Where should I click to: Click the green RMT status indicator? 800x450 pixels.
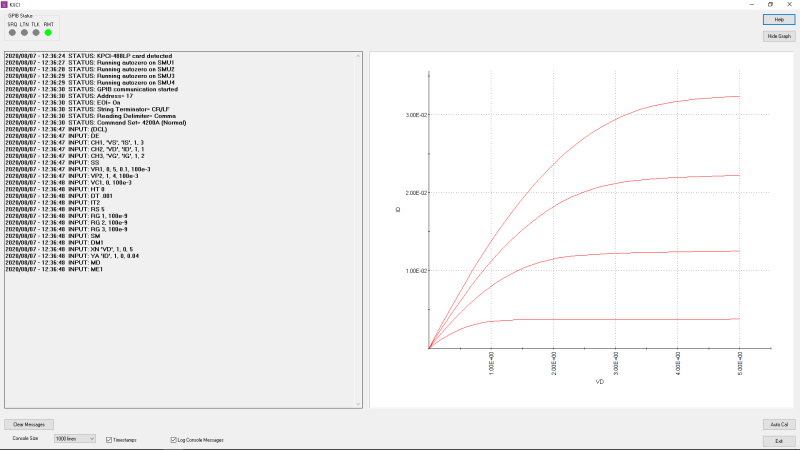pyautogui.click(x=48, y=32)
